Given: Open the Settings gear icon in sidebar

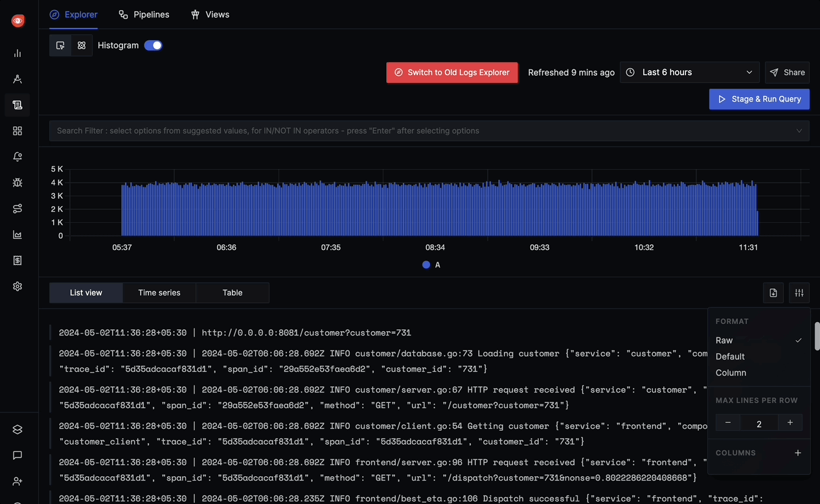Looking at the screenshot, I should tap(17, 286).
